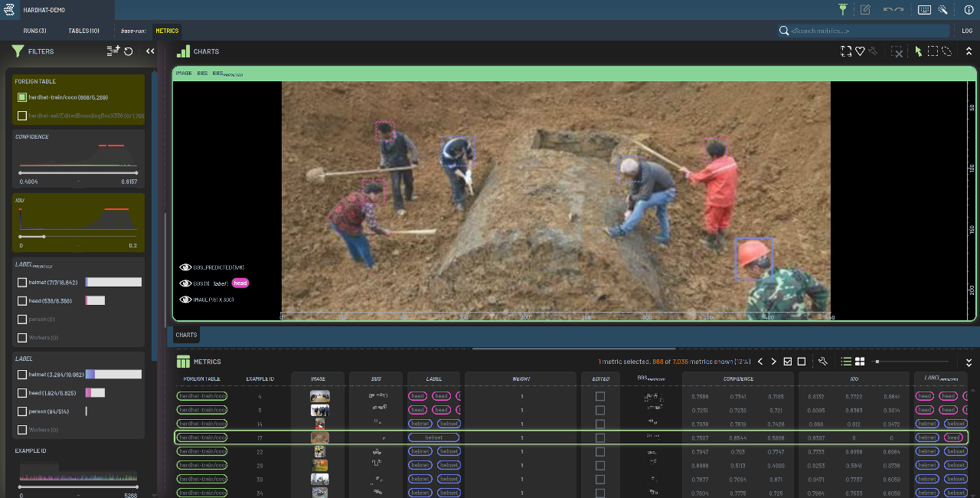Collapse the Charts panel with up chevrons
Screen dimensions: 980x498
click(x=969, y=51)
